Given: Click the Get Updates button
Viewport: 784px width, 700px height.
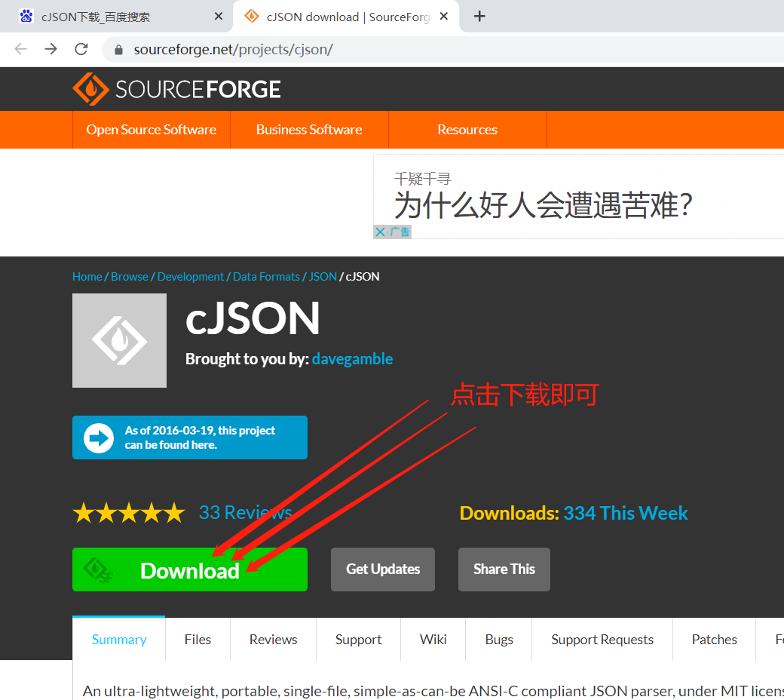Looking at the screenshot, I should [x=383, y=570].
